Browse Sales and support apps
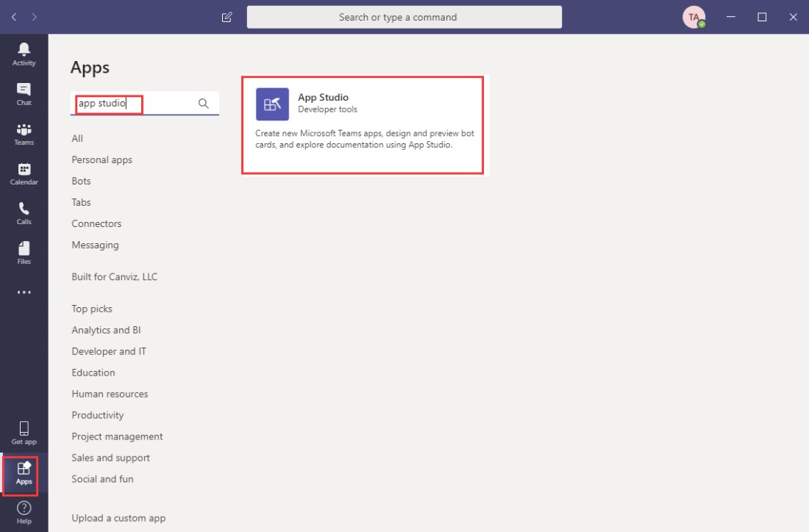The width and height of the screenshot is (809, 532). coord(111,458)
